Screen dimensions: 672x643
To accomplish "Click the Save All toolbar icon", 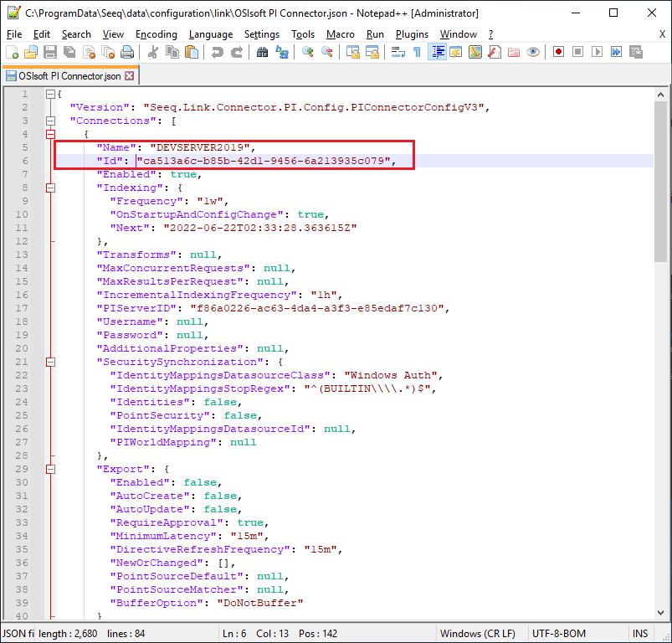I will click(x=69, y=52).
